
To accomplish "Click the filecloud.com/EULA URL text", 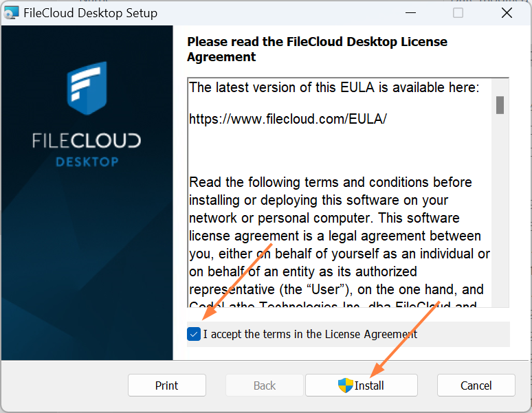I will click(x=288, y=119).
